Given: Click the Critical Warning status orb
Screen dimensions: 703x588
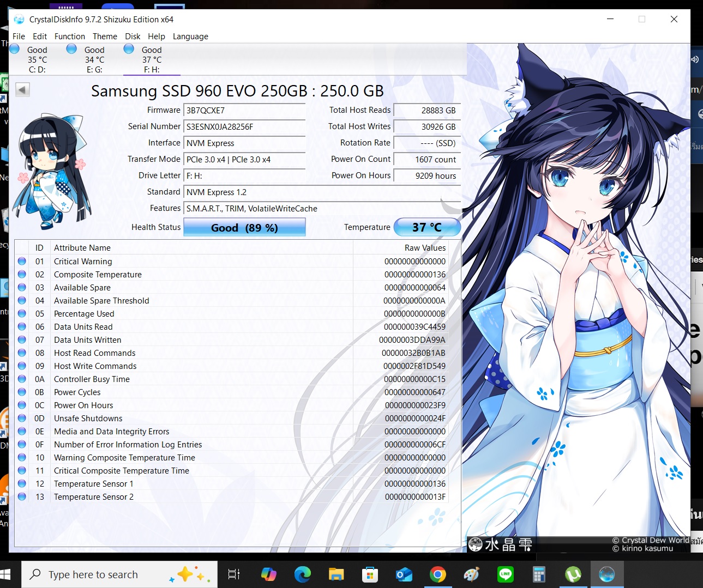Looking at the screenshot, I should click(x=22, y=261).
